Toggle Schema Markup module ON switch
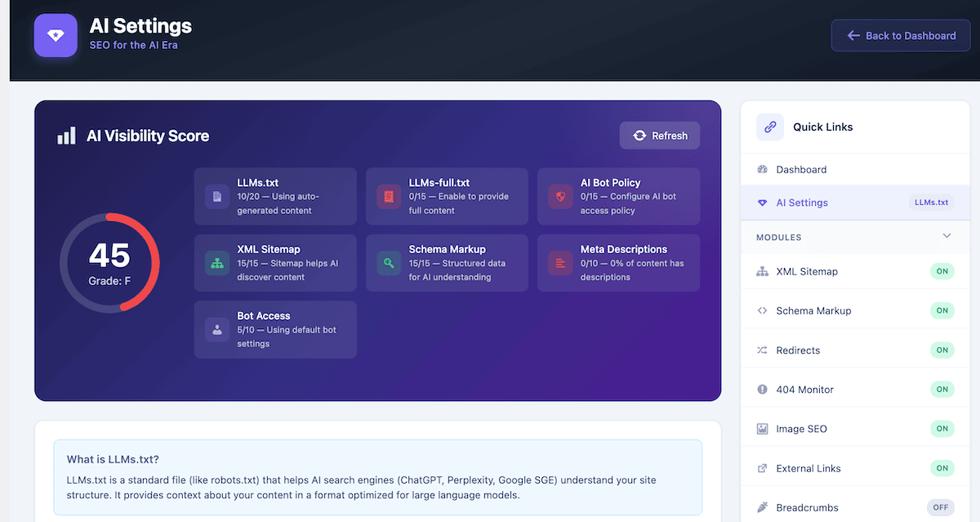980x522 pixels. (x=942, y=310)
